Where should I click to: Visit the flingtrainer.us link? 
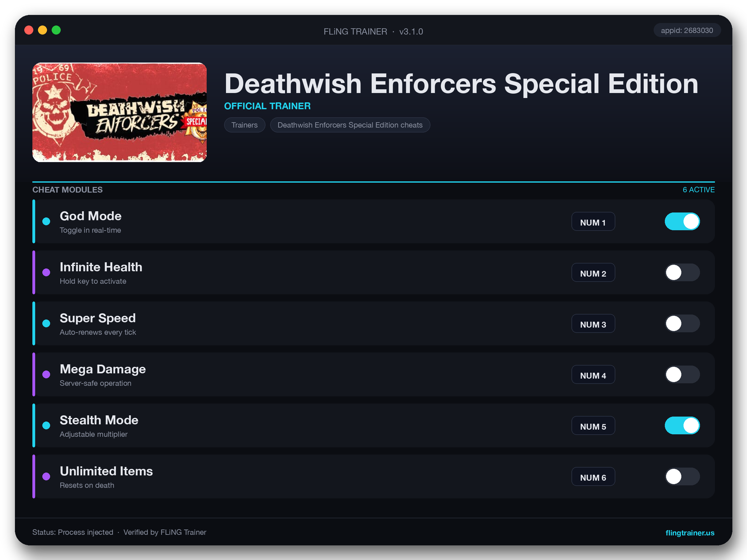pyautogui.click(x=690, y=533)
